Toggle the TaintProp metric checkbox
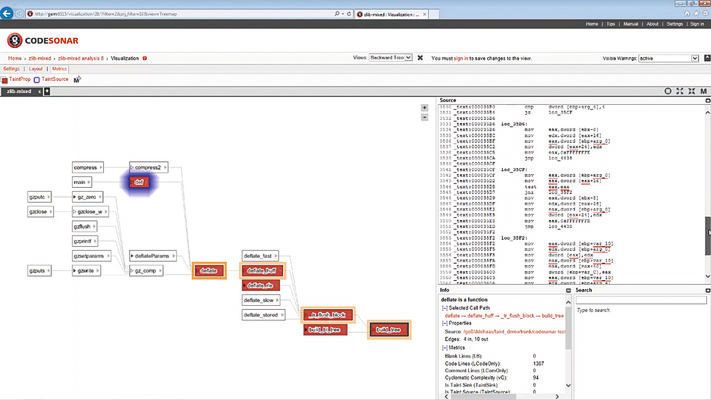 (x=5, y=80)
